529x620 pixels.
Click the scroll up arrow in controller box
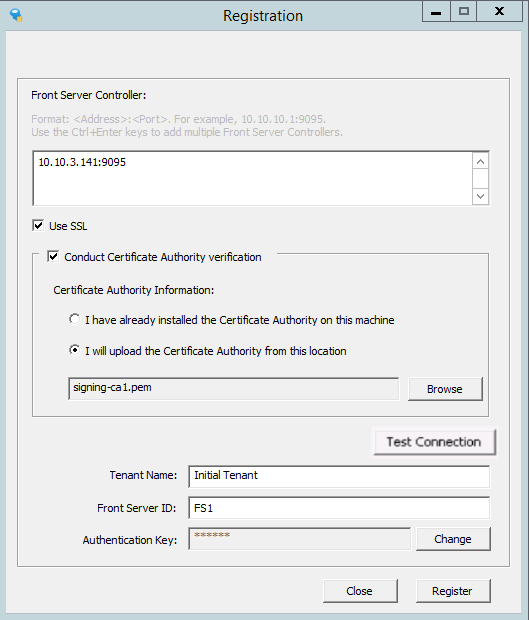[480, 161]
